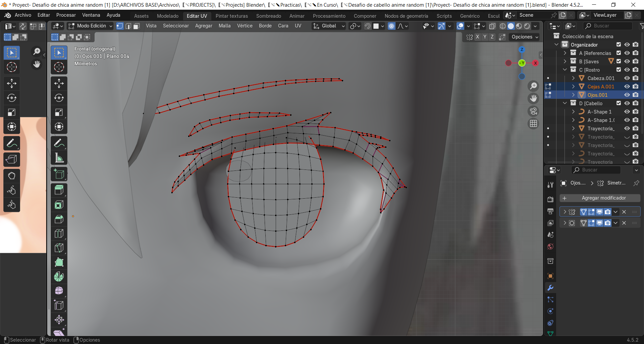Toggle camera view icon in viewport
This screenshot has height=344, width=644.
[x=533, y=111]
